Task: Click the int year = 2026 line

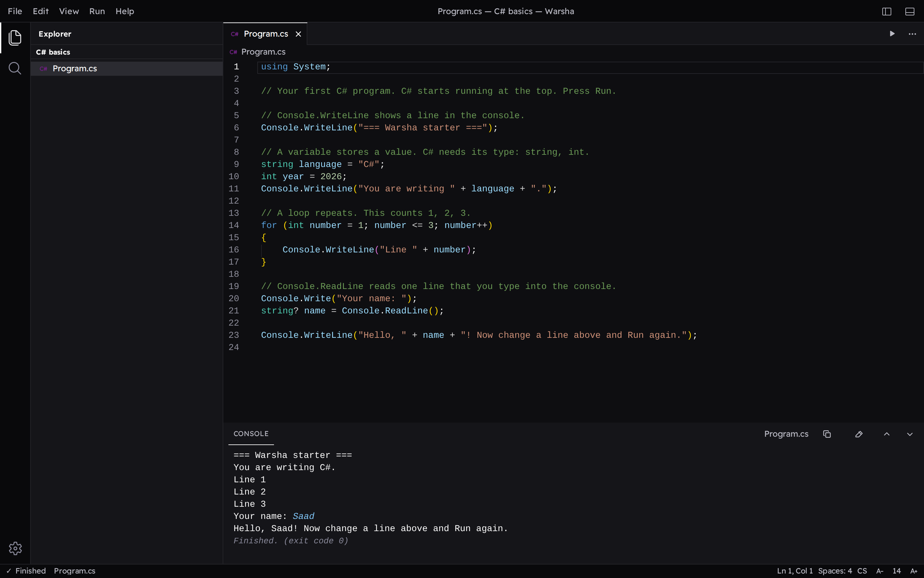Action: point(304,177)
